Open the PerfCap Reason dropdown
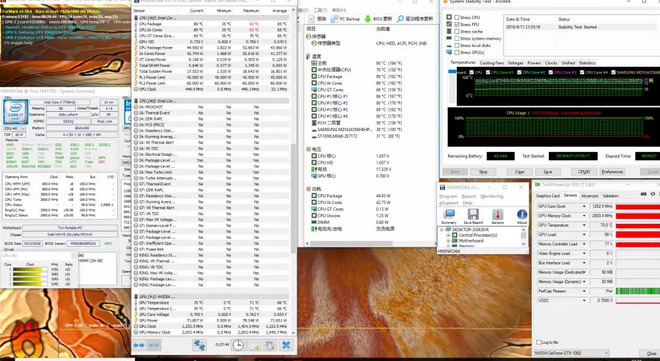 584,291
